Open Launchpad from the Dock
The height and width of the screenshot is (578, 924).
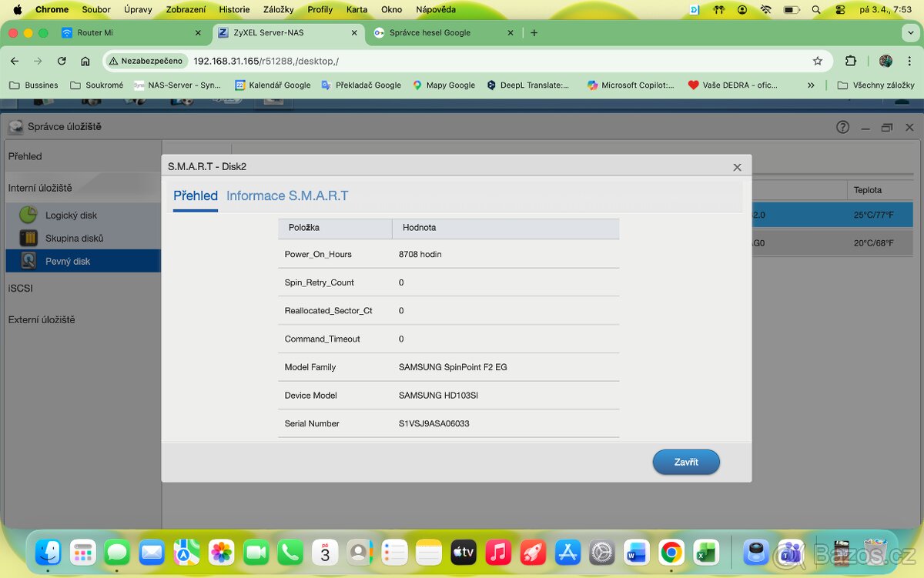coord(83,552)
